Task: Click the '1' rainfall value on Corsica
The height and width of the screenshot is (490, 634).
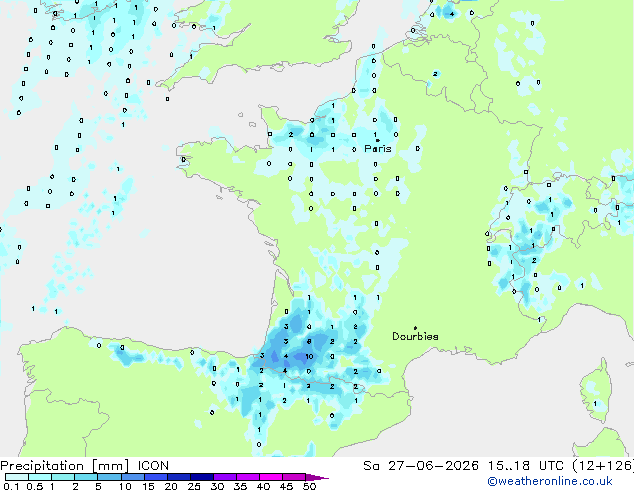Action: pyautogui.click(x=595, y=403)
